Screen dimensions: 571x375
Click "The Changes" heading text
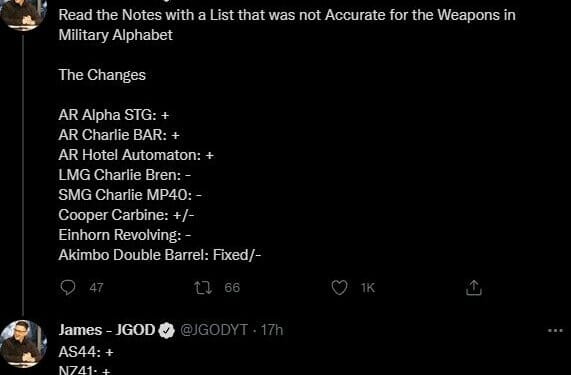click(102, 75)
